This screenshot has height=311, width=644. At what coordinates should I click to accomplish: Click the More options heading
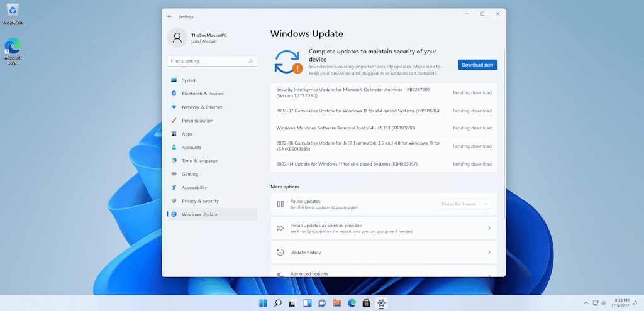click(285, 187)
